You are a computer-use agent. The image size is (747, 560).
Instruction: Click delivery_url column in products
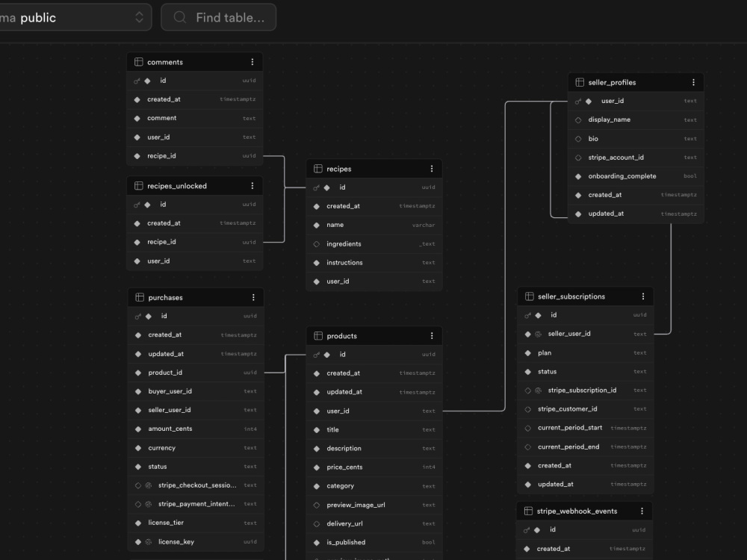coord(374,523)
